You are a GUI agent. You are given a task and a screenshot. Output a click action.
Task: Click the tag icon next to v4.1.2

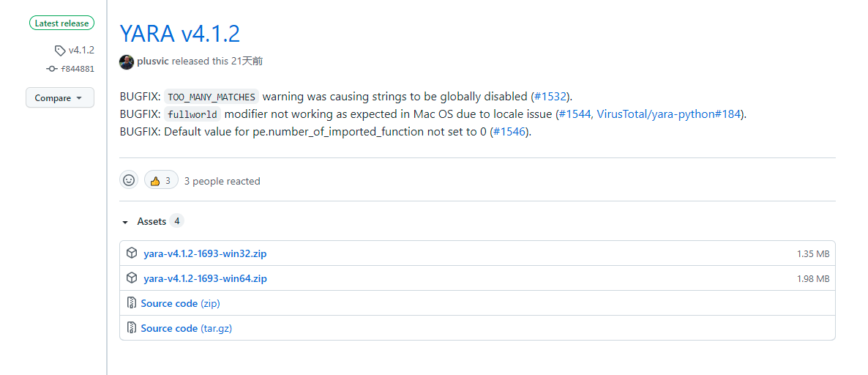(x=60, y=51)
